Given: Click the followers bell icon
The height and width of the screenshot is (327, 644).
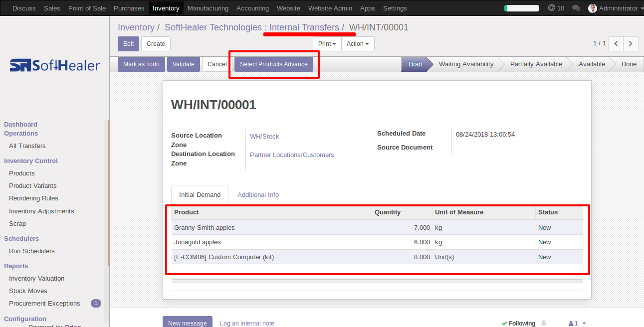Looking at the screenshot, I should click(x=544, y=323).
